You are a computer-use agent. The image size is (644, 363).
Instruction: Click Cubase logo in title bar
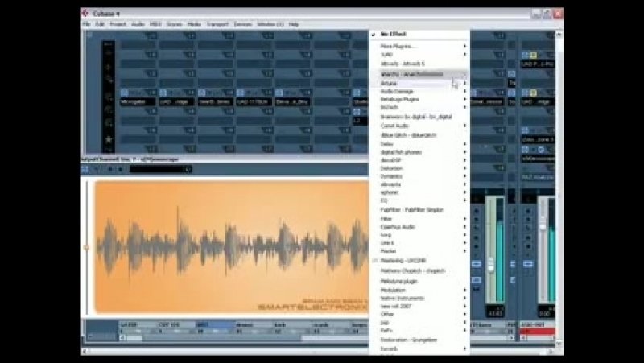point(85,13)
